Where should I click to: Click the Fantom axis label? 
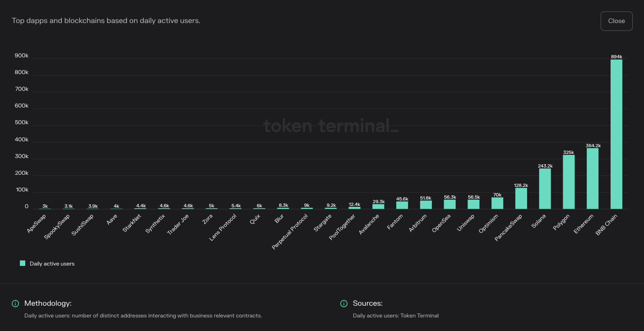tap(395, 223)
